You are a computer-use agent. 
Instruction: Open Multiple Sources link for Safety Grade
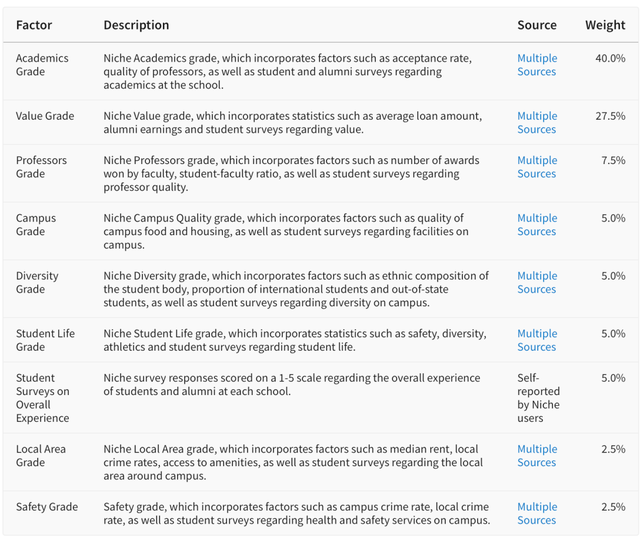coord(537,513)
